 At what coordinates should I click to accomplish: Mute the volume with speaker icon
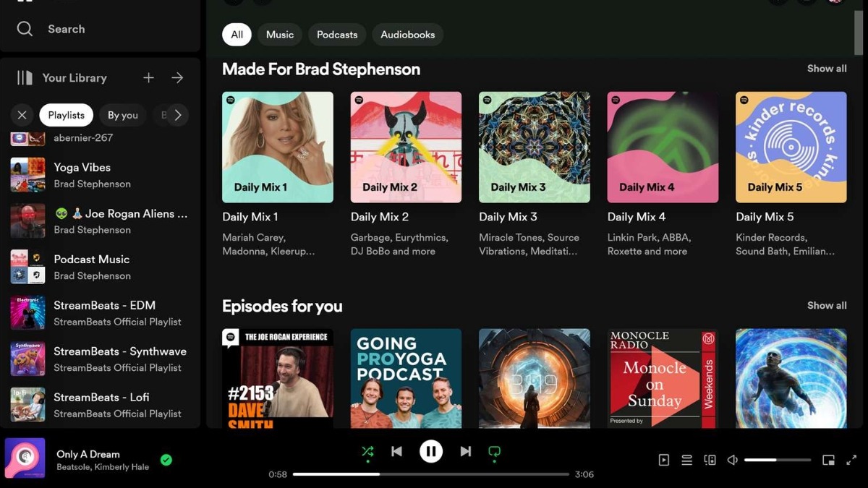pyautogui.click(x=733, y=460)
